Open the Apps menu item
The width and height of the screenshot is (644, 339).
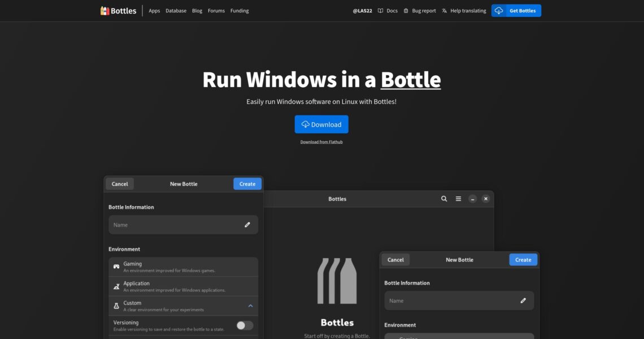point(154,11)
